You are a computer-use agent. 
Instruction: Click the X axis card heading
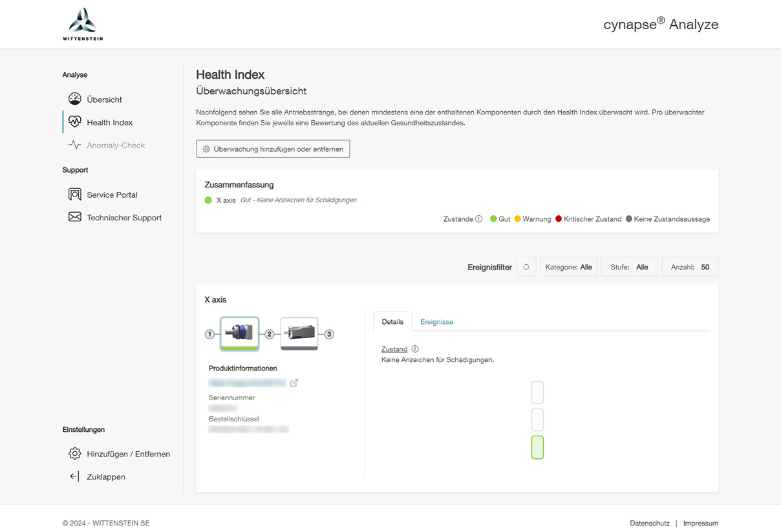(215, 300)
